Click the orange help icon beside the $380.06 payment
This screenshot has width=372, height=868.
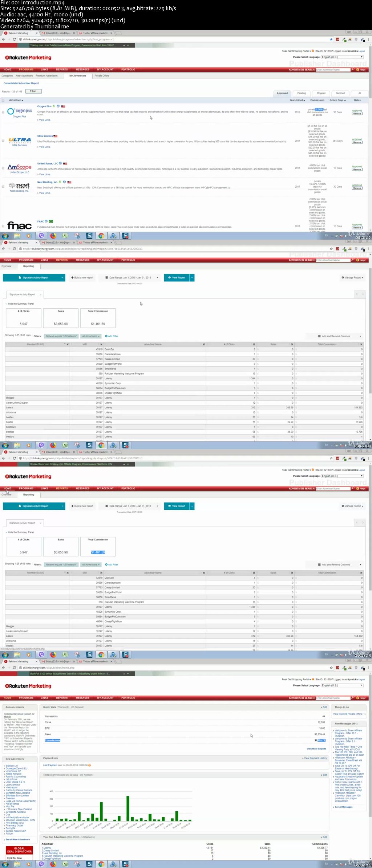point(89,765)
